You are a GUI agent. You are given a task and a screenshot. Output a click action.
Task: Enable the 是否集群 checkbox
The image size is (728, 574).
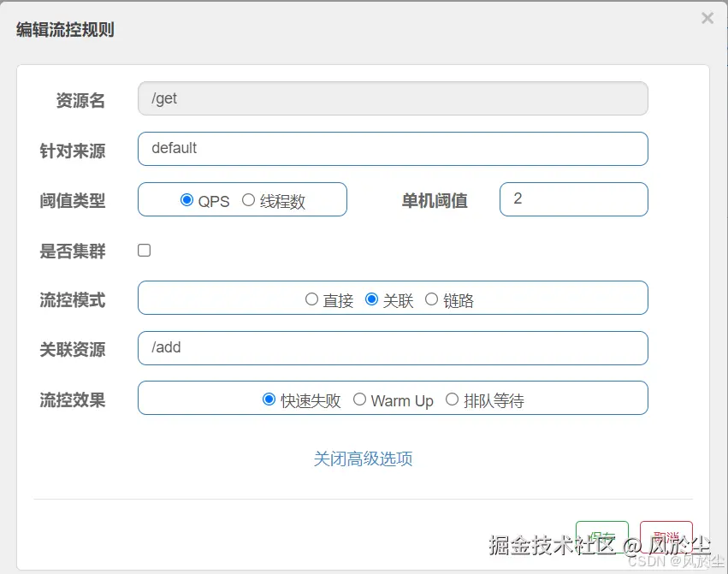tap(144, 250)
